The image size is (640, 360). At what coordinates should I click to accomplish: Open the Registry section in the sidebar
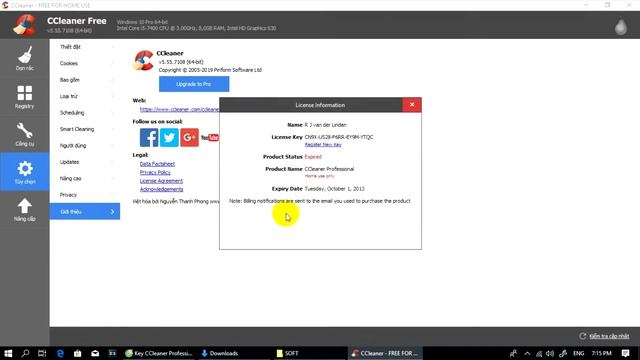pyautogui.click(x=24, y=97)
